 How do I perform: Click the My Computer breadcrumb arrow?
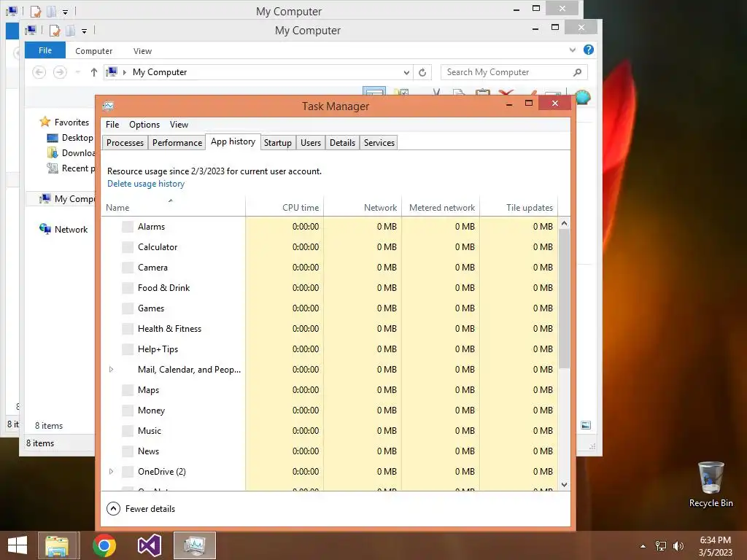coord(124,72)
